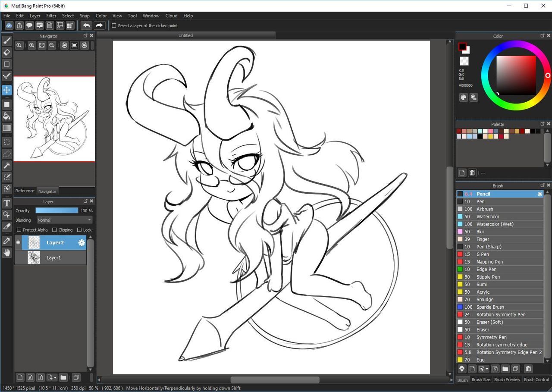552x392 pixels.
Task: Switch to the Reference tab
Action: 25,191
